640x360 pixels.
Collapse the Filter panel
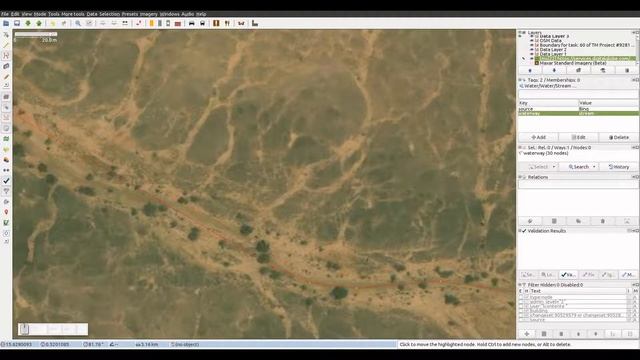(521, 285)
